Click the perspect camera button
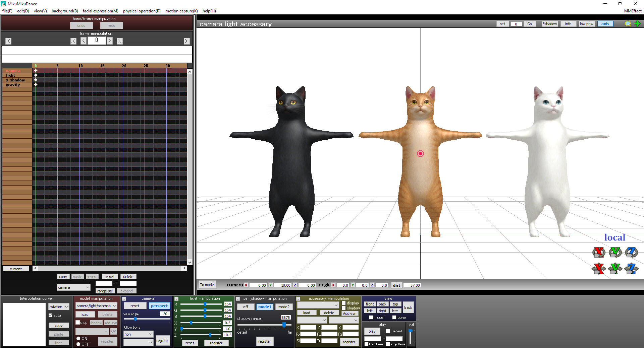The height and width of the screenshot is (348, 644). [x=159, y=306]
